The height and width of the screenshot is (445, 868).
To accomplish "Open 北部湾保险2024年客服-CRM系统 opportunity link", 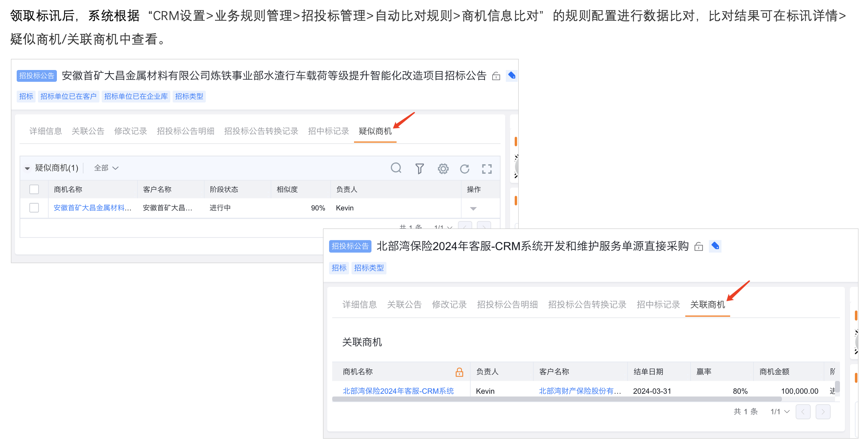I will pyautogui.click(x=397, y=391).
